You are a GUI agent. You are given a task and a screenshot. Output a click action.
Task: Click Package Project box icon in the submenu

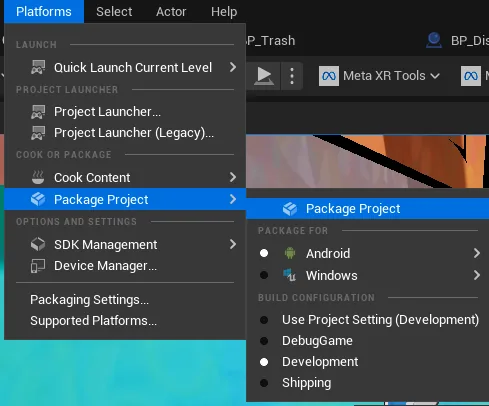(290, 209)
